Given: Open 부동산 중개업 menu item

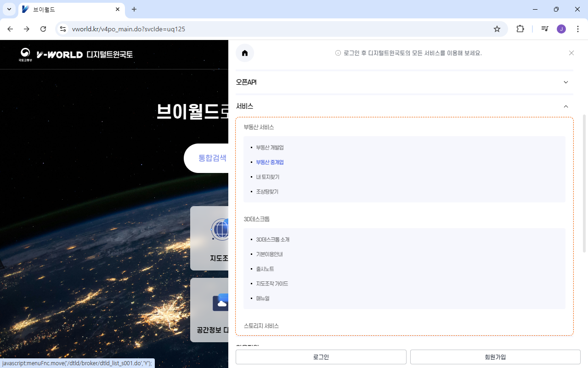Looking at the screenshot, I should [270, 162].
